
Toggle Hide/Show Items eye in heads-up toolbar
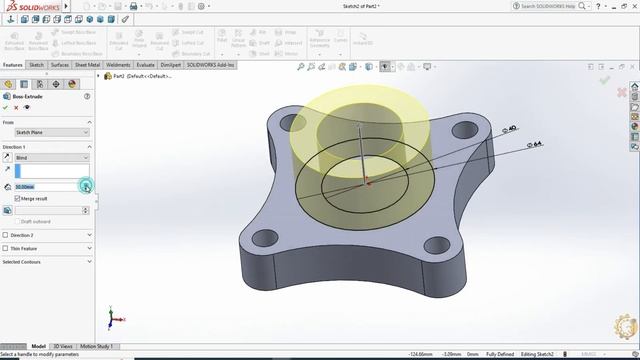(x=384, y=67)
